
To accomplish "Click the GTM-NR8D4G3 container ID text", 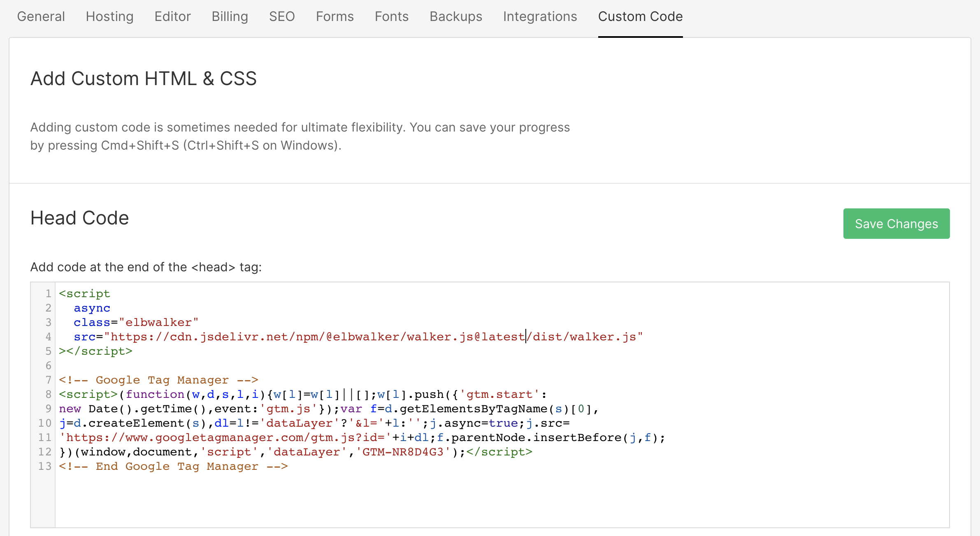I will (401, 452).
